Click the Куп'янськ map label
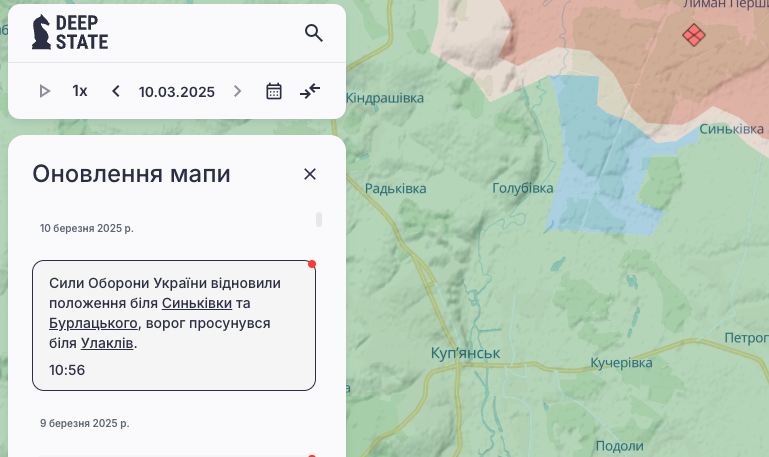 coord(465,353)
